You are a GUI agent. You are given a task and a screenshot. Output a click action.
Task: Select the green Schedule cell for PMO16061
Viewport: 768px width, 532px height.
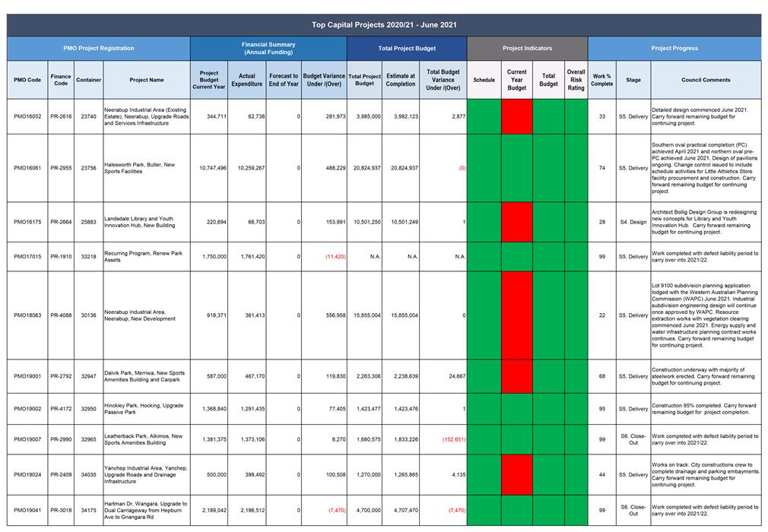[484, 168]
